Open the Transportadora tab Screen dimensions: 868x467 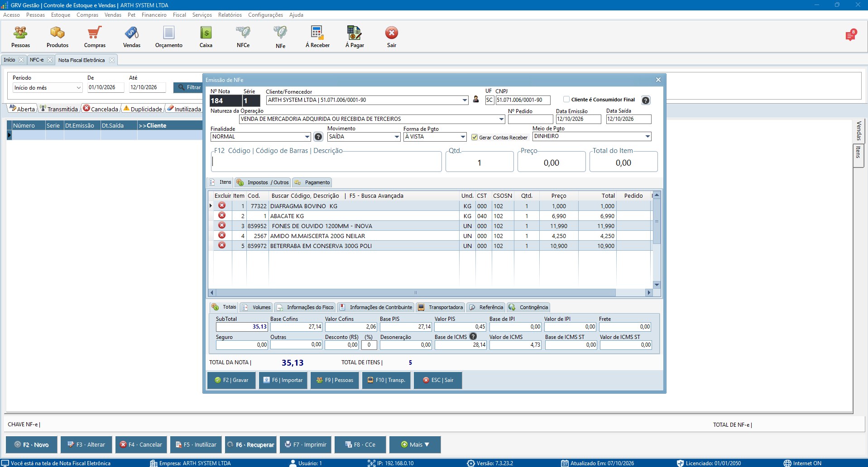440,307
